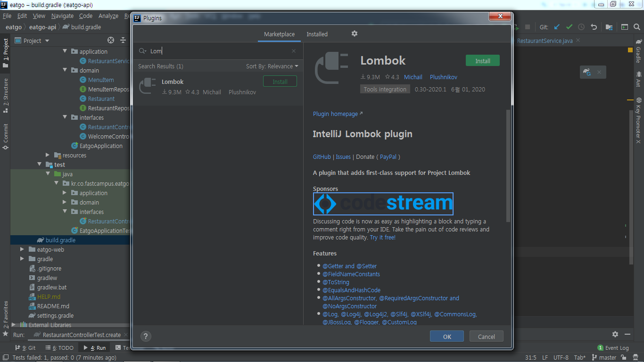
Task: Expand the eatgo-web module
Action: coord(22,249)
